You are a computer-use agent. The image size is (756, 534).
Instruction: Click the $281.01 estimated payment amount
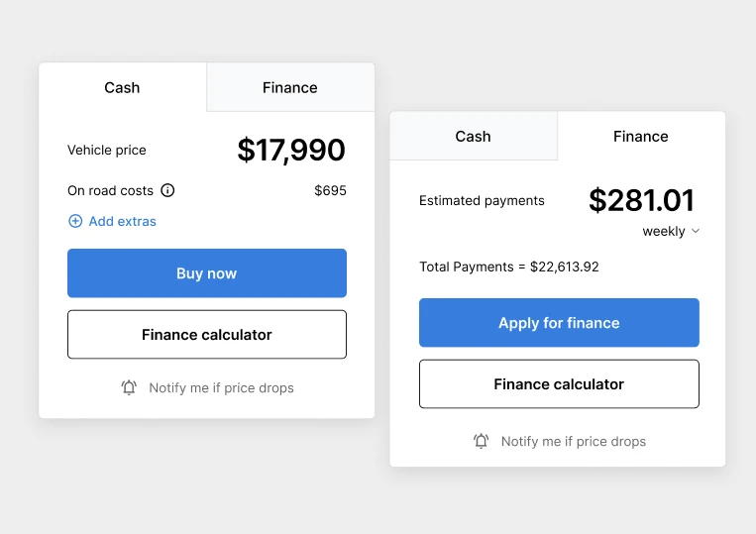coord(642,200)
